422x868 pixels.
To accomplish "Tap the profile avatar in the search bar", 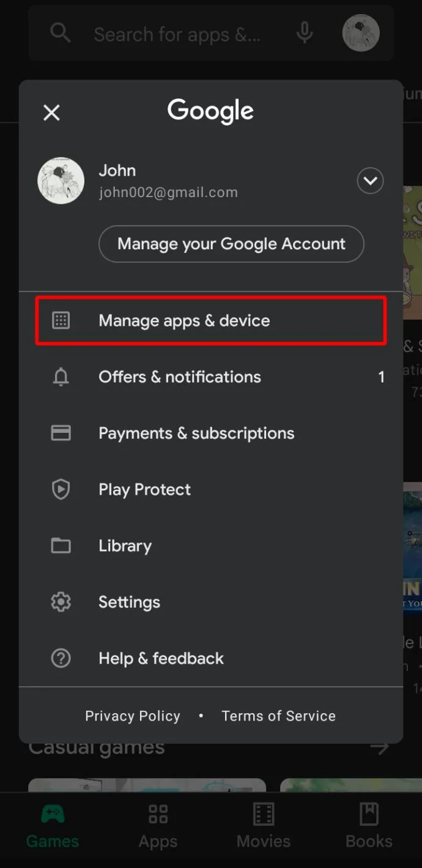I will click(x=361, y=33).
